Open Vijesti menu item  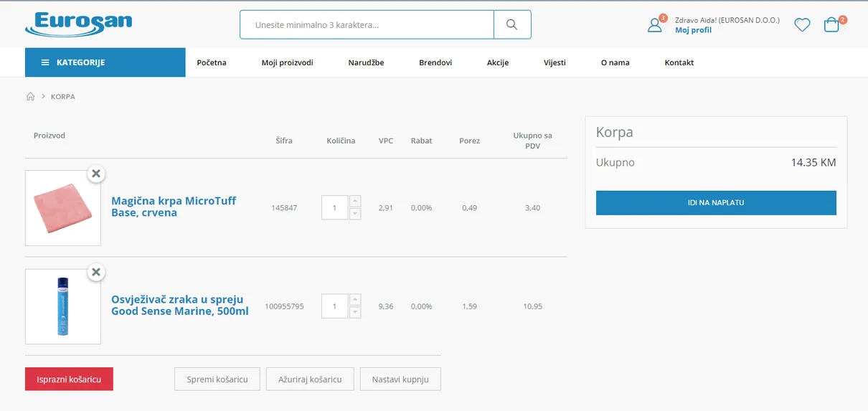555,62
